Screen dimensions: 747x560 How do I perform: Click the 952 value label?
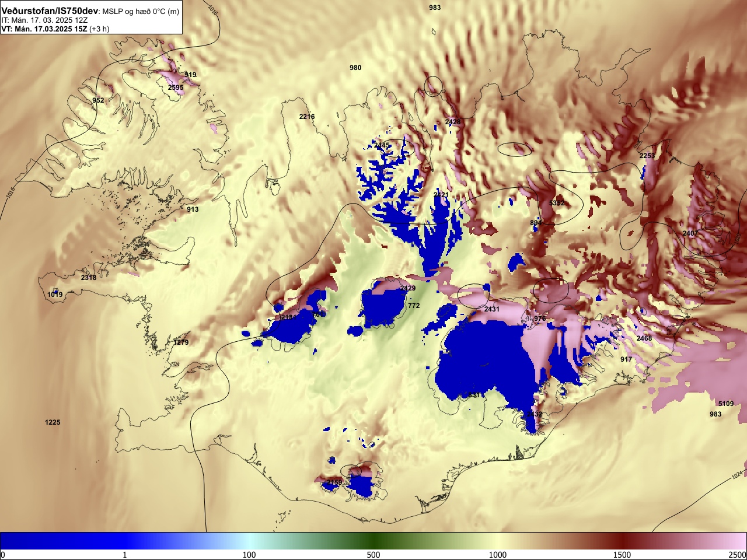(x=98, y=100)
